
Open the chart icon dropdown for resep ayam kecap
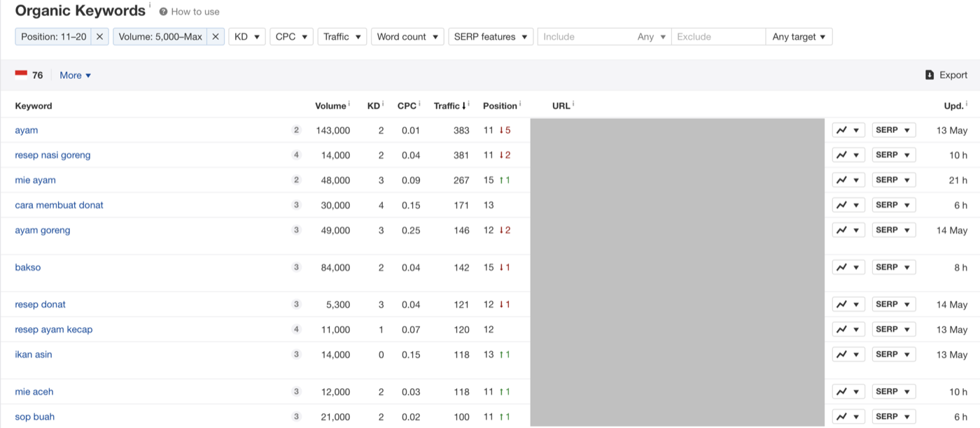[x=848, y=329]
